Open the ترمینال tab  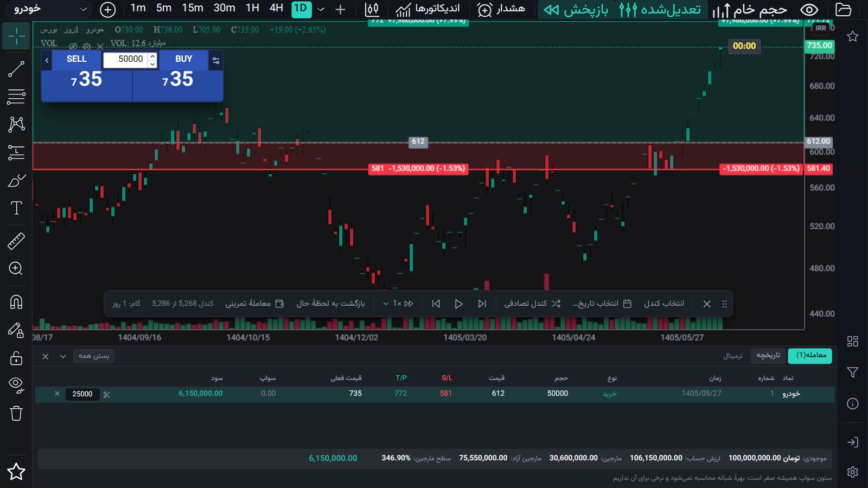click(x=733, y=356)
